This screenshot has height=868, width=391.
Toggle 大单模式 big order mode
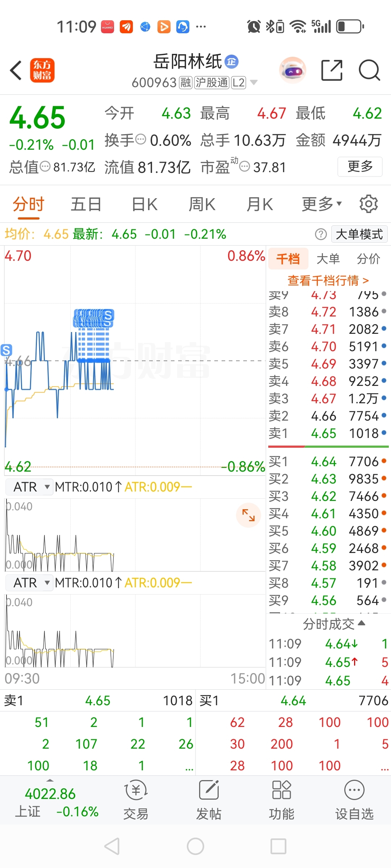click(x=359, y=234)
